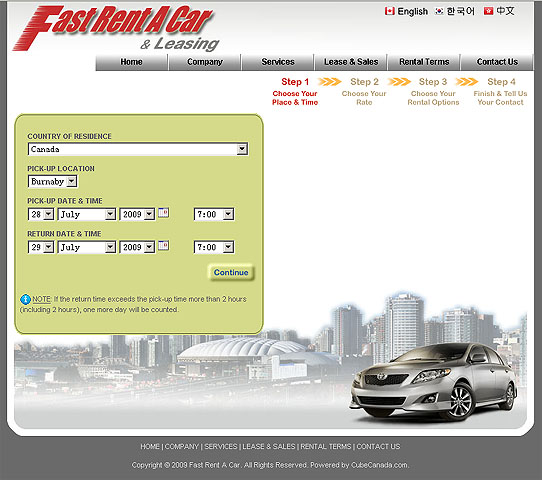The width and height of the screenshot is (542, 480).
Task: Open the Company menu tab
Action: 205,62
